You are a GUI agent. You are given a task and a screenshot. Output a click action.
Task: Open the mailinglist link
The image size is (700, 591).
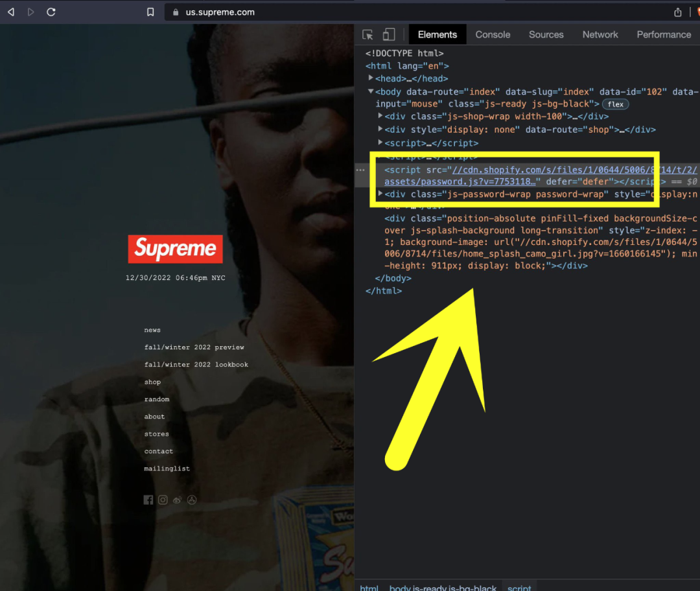click(167, 469)
